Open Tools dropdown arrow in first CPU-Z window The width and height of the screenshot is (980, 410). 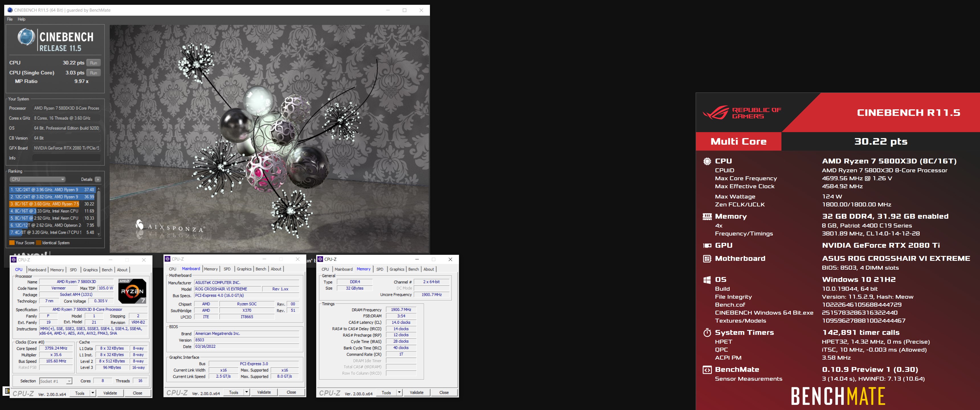point(93,393)
